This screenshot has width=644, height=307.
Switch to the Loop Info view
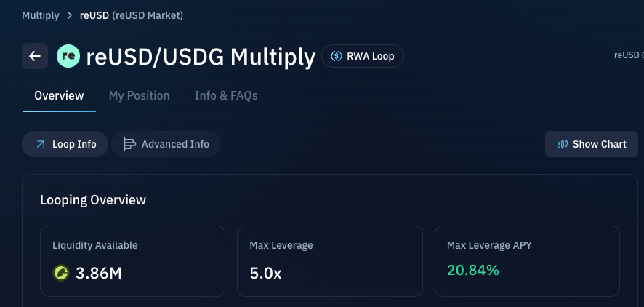click(x=65, y=144)
